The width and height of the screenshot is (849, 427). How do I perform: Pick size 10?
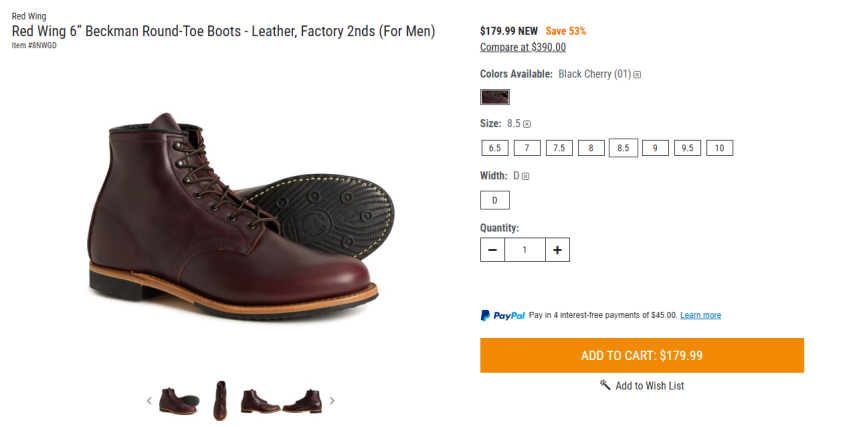(719, 148)
